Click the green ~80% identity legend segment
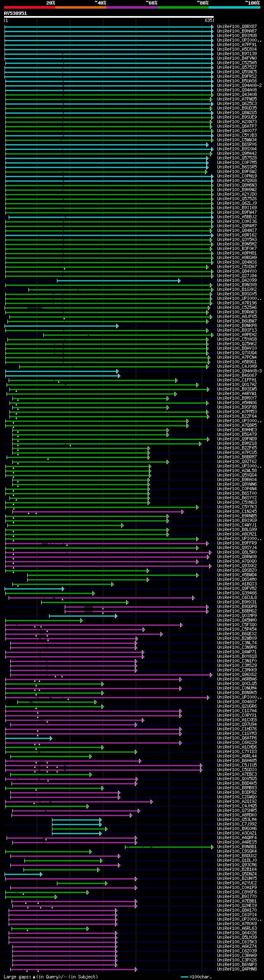 [x=183, y=7]
